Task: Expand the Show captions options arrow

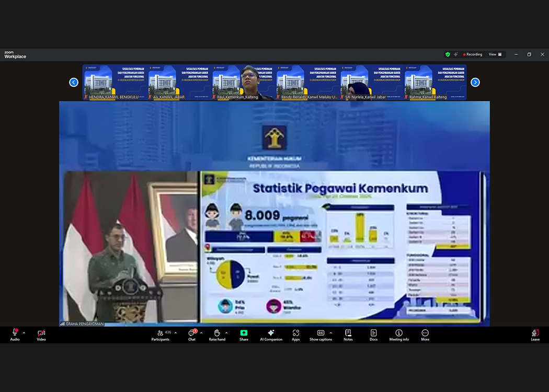Action: pos(331,333)
